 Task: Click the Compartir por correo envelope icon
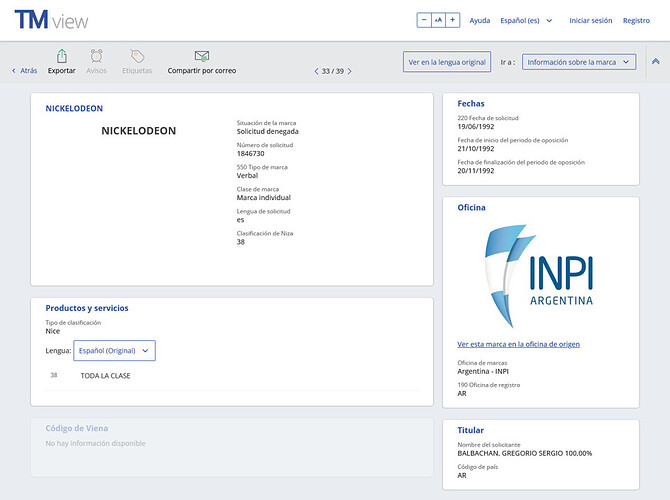pos(202,56)
